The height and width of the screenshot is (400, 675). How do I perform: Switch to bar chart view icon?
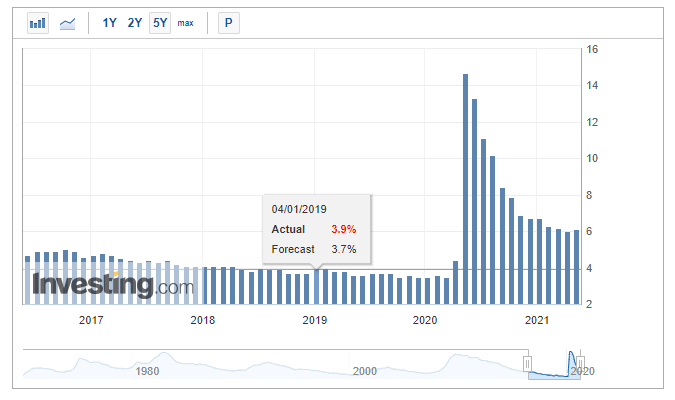38,23
